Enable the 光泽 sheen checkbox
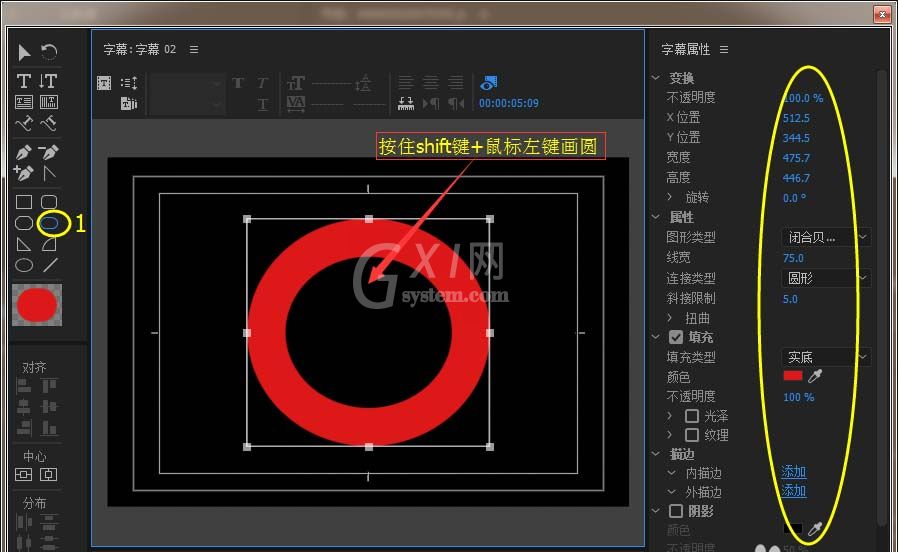This screenshot has height=552, width=898. click(692, 416)
